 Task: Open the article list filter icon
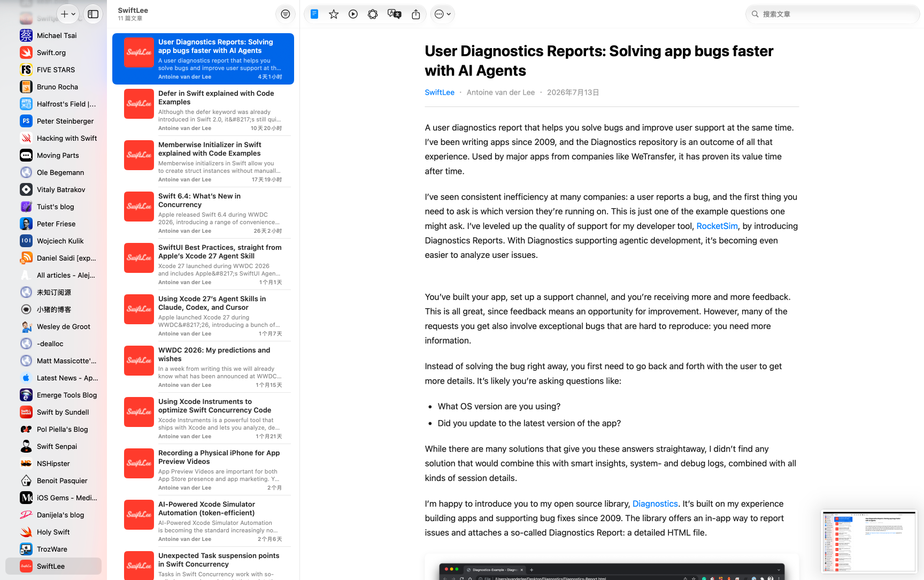[286, 14]
